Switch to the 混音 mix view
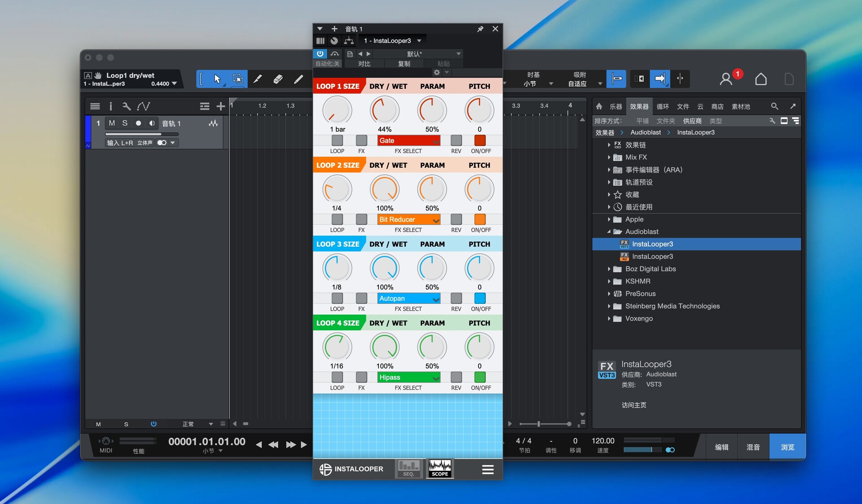 [x=753, y=447]
